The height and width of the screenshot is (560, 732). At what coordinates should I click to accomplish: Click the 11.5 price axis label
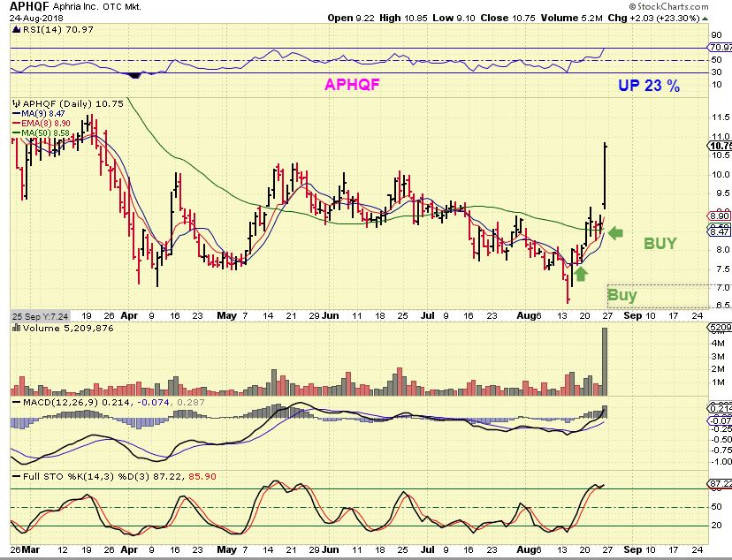[x=721, y=117]
